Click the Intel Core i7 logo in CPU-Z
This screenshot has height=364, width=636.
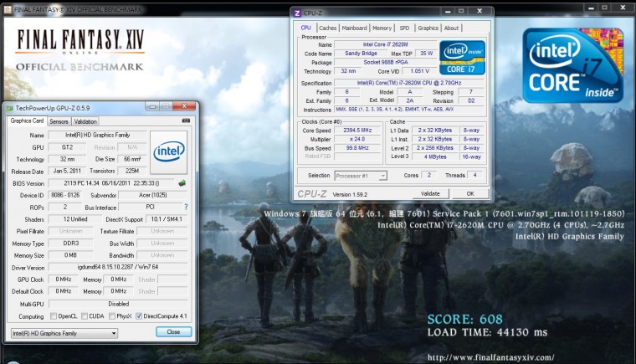pyautogui.click(x=462, y=58)
